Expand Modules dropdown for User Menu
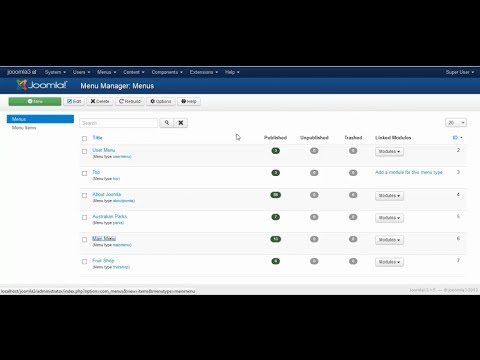The height and width of the screenshot is (360, 480). [389, 152]
